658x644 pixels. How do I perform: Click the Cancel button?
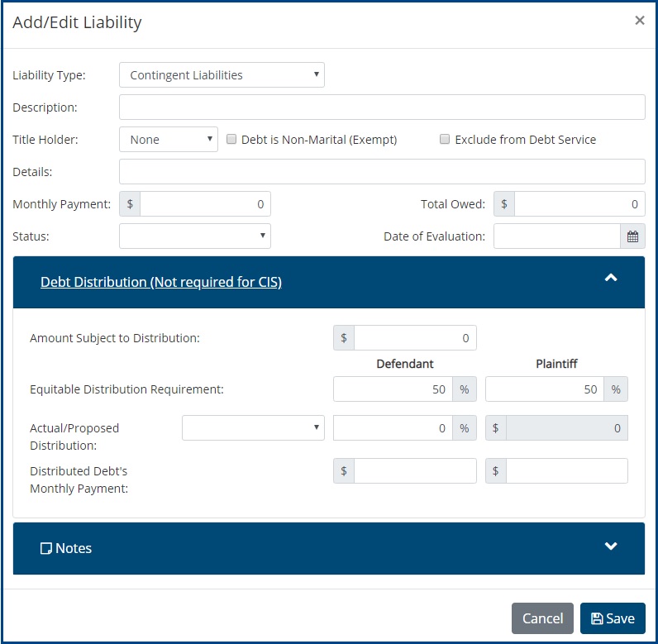point(542,618)
